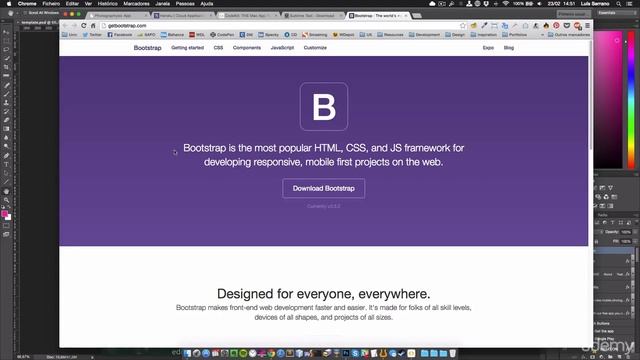Open the Design bookmarks folder
Image resolution: width=640 pixels, height=360 pixels.
(x=455, y=35)
